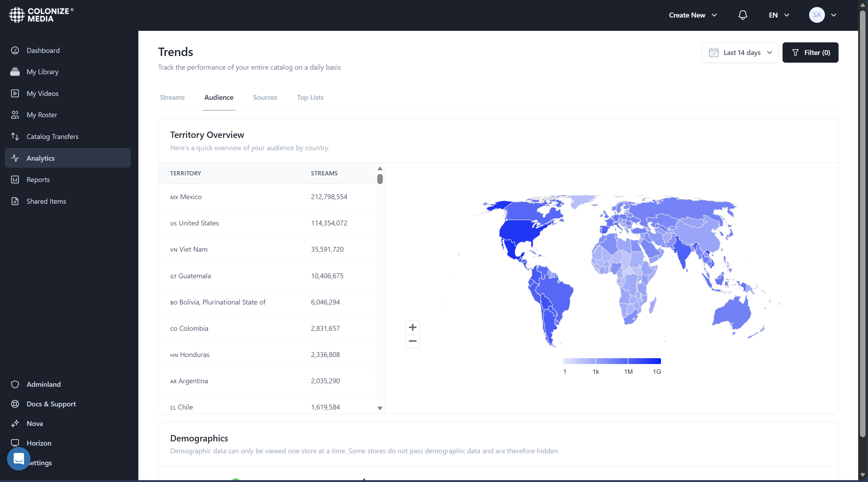Open the notifications bell
The image size is (868, 482).
[742, 15]
